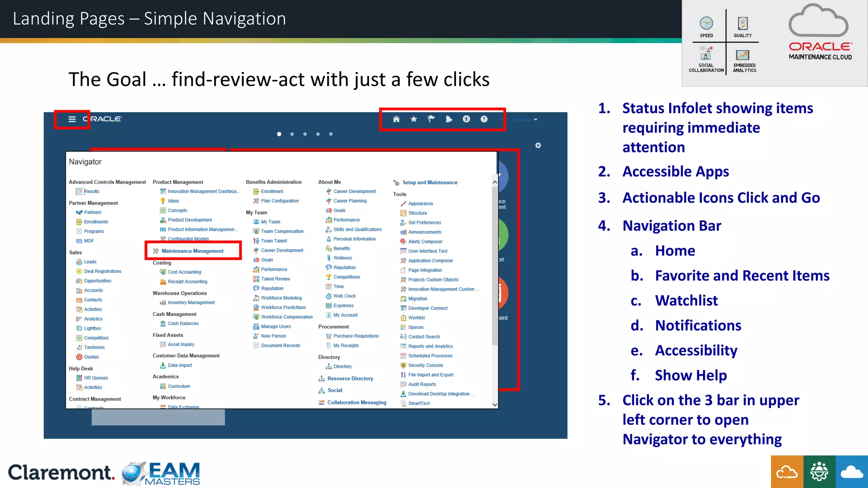Click the Competitions trophy icon

[x=328, y=277]
